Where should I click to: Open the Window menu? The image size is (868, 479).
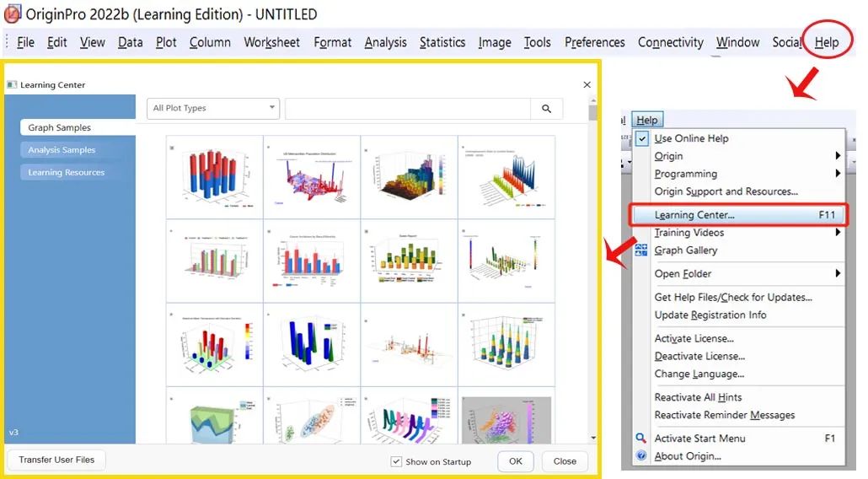tap(738, 43)
